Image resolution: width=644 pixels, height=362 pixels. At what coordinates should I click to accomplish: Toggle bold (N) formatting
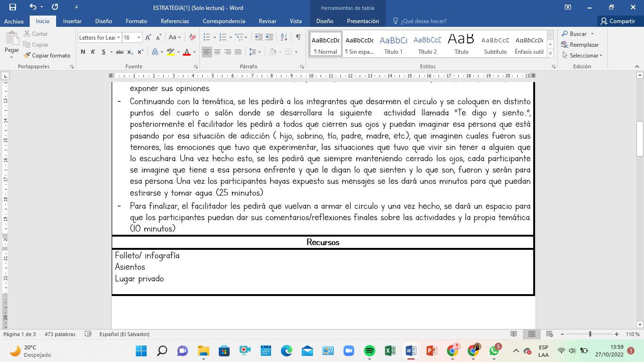[x=83, y=52]
